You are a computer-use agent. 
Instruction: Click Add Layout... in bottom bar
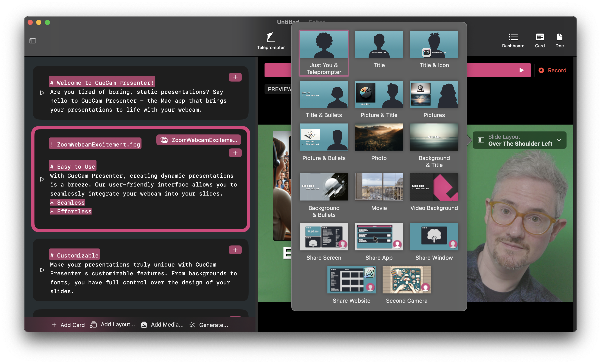point(112,325)
